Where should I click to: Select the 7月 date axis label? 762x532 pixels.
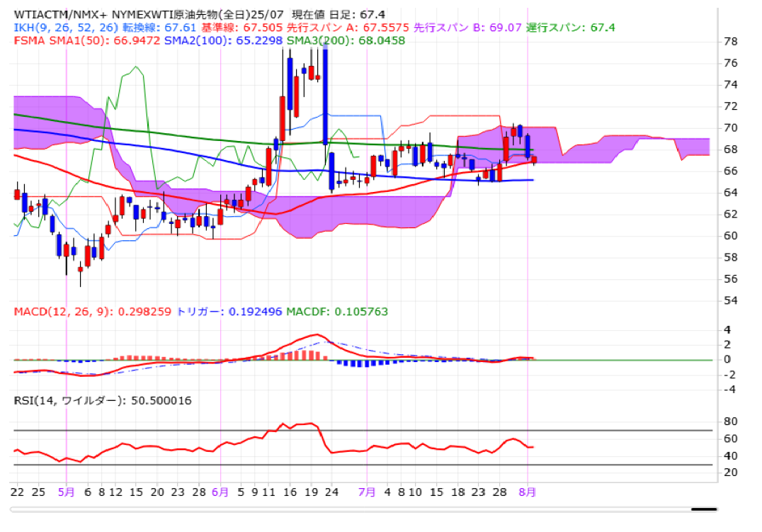tap(367, 492)
